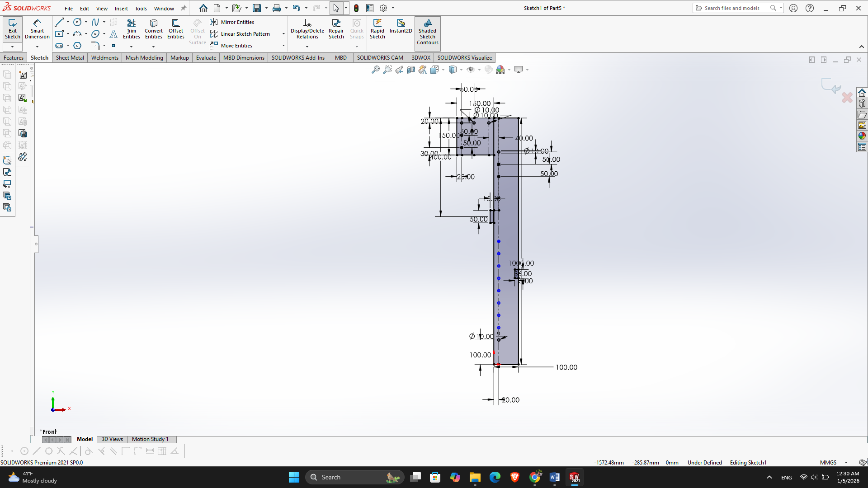Open the Insert menu

pyautogui.click(x=121, y=8)
